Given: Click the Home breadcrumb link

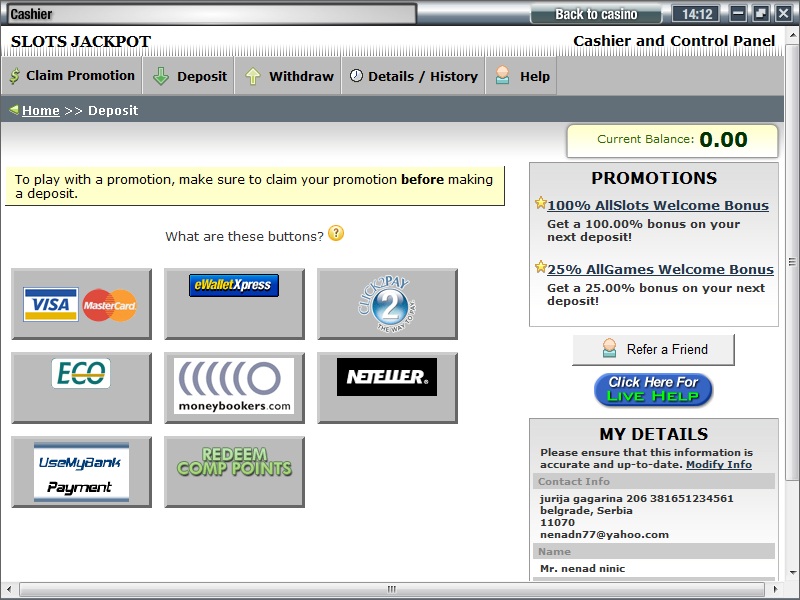Looking at the screenshot, I should pyautogui.click(x=41, y=111).
